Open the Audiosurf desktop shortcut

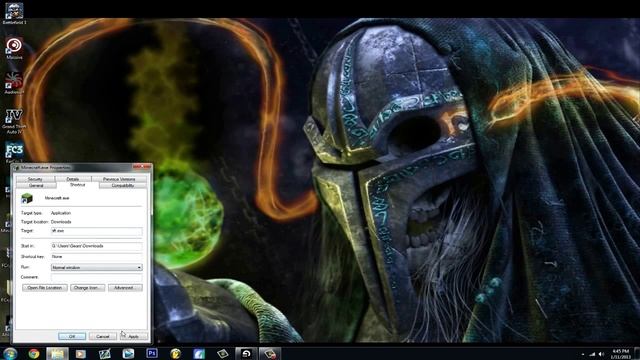pyautogui.click(x=14, y=83)
